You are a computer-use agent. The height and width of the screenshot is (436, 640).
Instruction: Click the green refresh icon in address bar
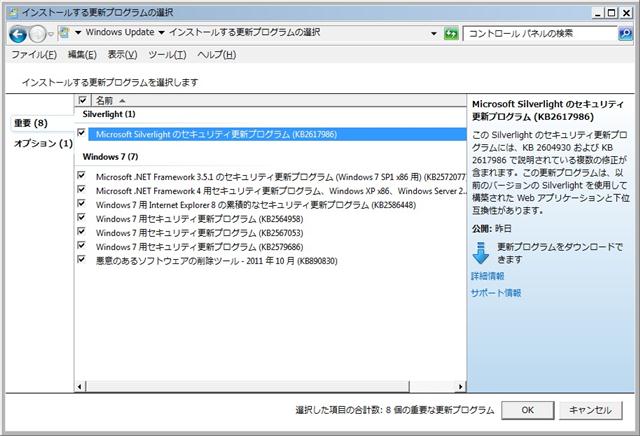pyautogui.click(x=451, y=33)
